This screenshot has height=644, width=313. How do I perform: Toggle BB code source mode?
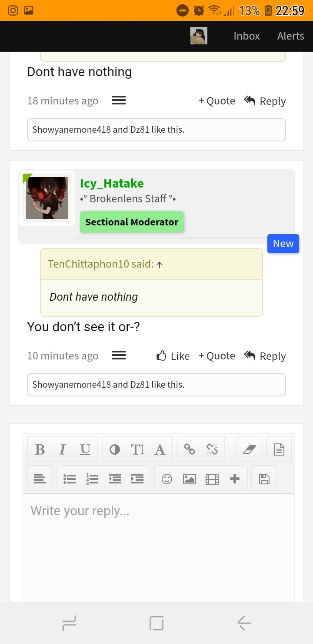(279, 449)
